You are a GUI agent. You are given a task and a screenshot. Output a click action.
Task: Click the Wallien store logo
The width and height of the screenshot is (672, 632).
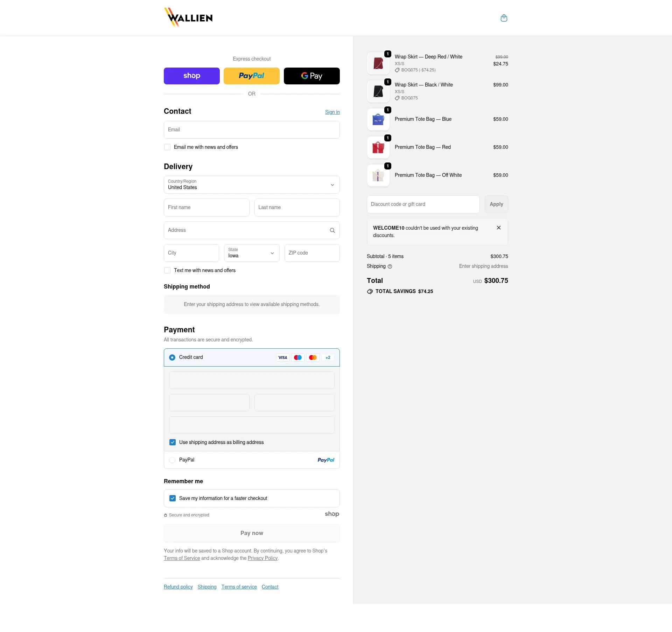(188, 17)
